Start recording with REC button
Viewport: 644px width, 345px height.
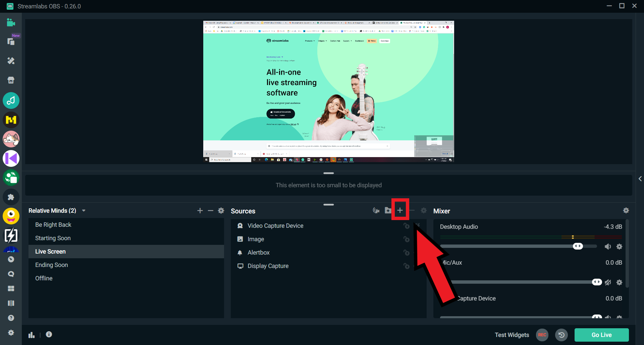(542, 335)
